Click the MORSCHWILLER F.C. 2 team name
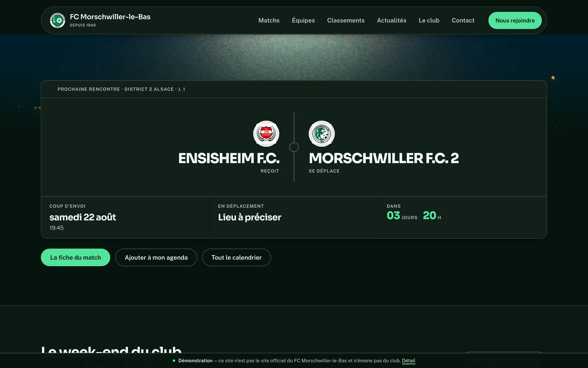588x368 pixels. pos(384,158)
